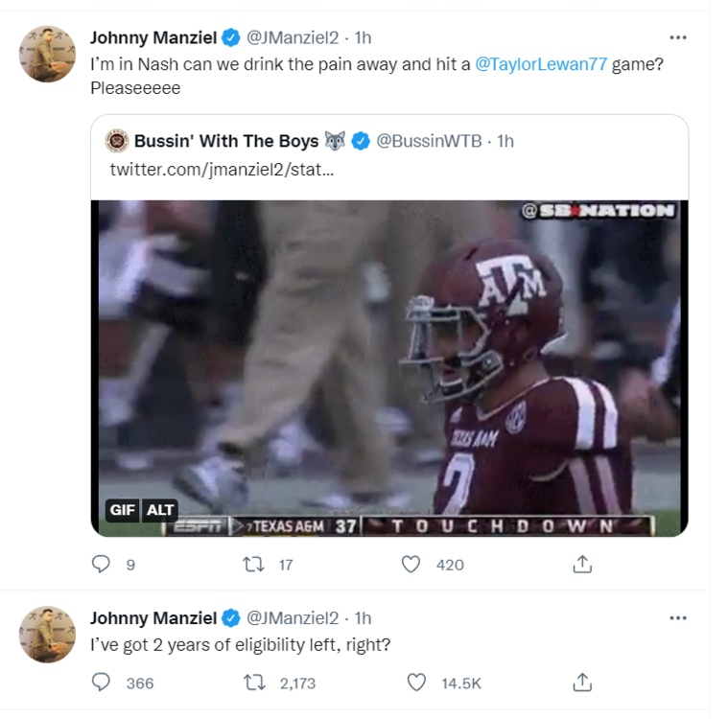The width and height of the screenshot is (728, 719).
Task: Share the Taylor Lewan game tweet
Action: [x=581, y=565]
